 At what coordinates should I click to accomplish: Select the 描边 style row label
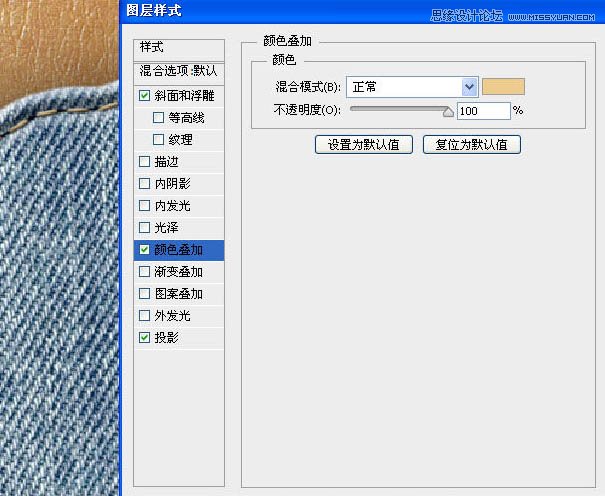coord(166,162)
